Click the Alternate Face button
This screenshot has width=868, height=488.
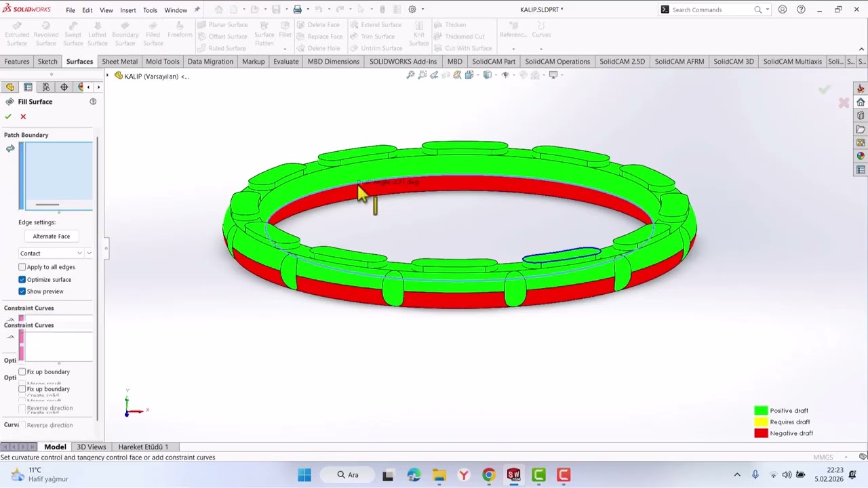point(52,237)
